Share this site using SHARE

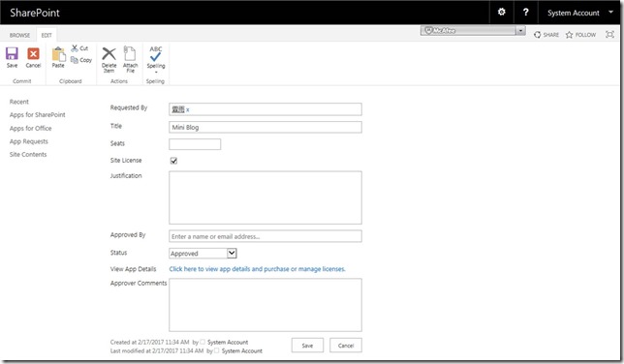point(546,35)
